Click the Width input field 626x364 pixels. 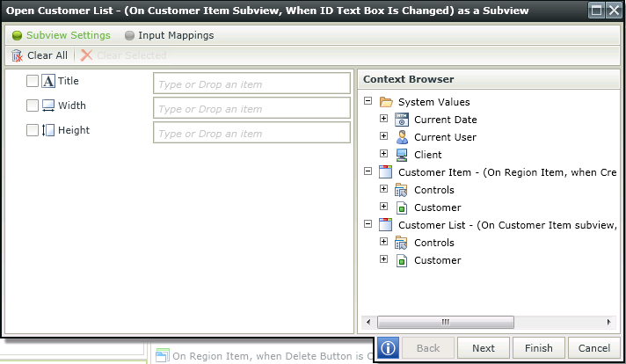(x=252, y=108)
